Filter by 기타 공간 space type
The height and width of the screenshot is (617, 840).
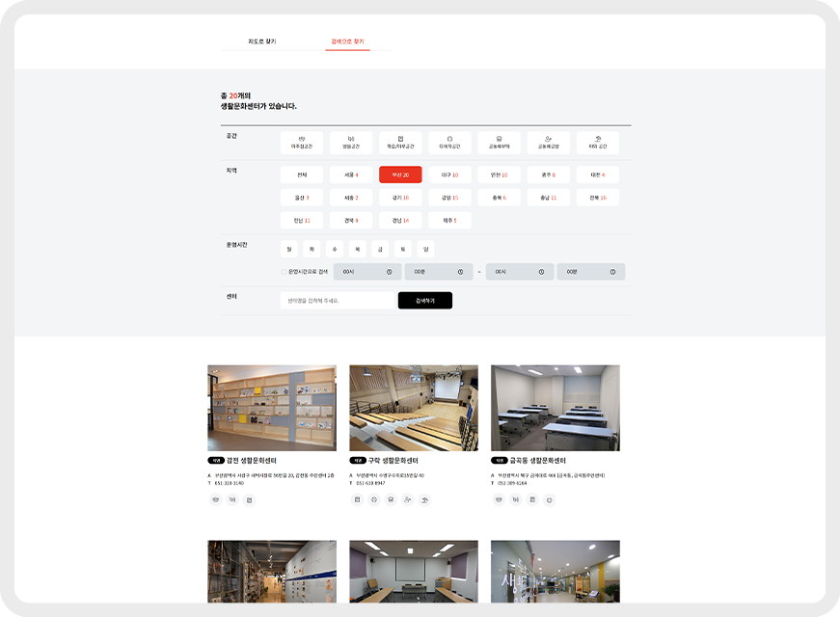pos(597,143)
